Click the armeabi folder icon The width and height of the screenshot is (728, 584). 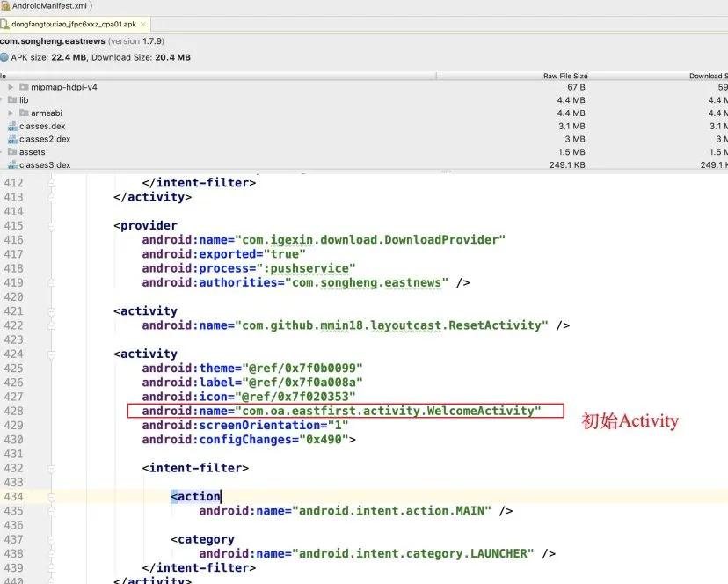tap(24, 113)
